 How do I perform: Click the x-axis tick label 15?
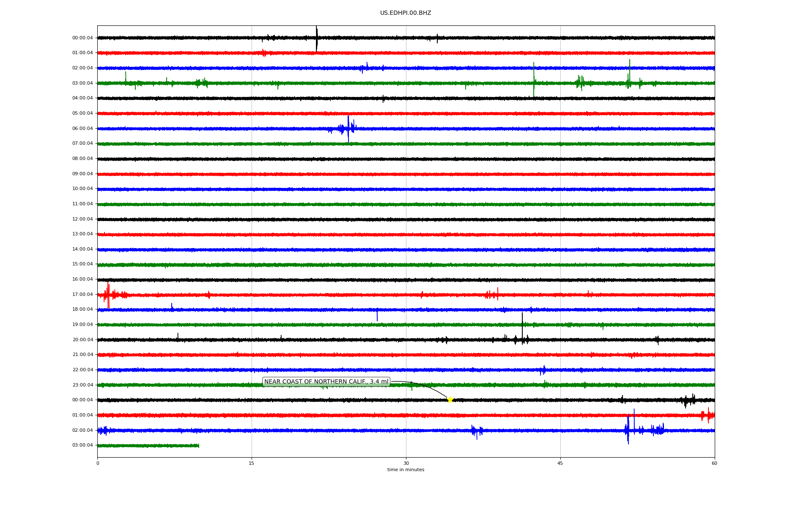pos(252,464)
